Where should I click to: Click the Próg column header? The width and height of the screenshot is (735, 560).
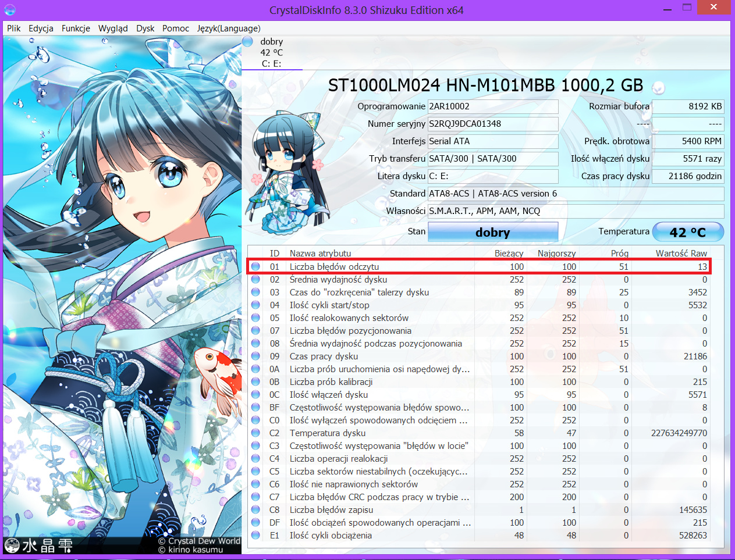pyautogui.click(x=620, y=253)
